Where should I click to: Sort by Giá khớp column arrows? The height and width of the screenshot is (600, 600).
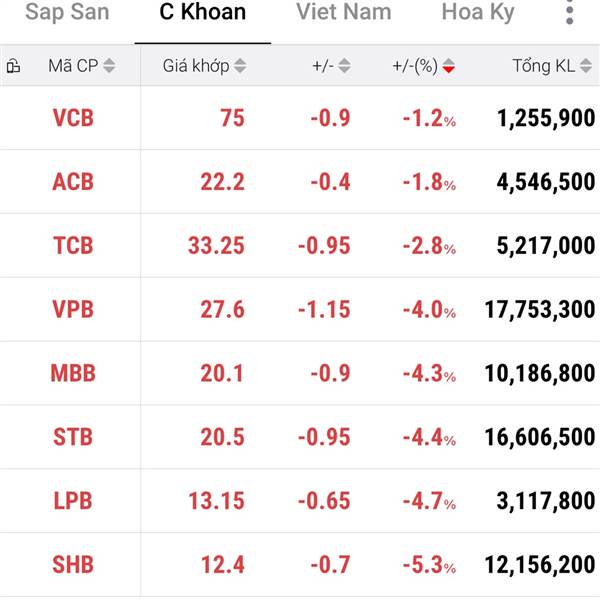point(240,67)
